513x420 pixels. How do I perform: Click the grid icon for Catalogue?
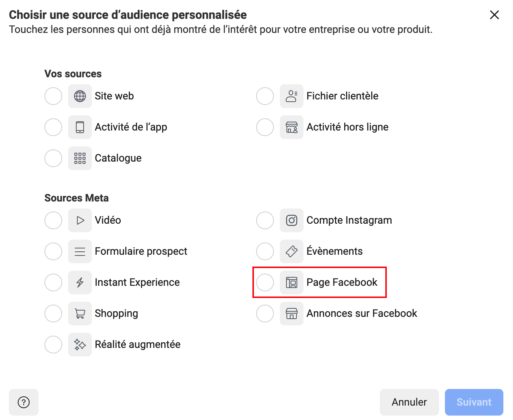[x=80, y=158]
